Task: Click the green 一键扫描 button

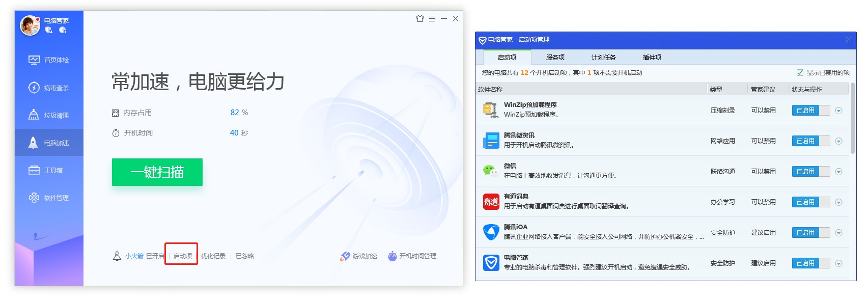Action: coord(157,172)
